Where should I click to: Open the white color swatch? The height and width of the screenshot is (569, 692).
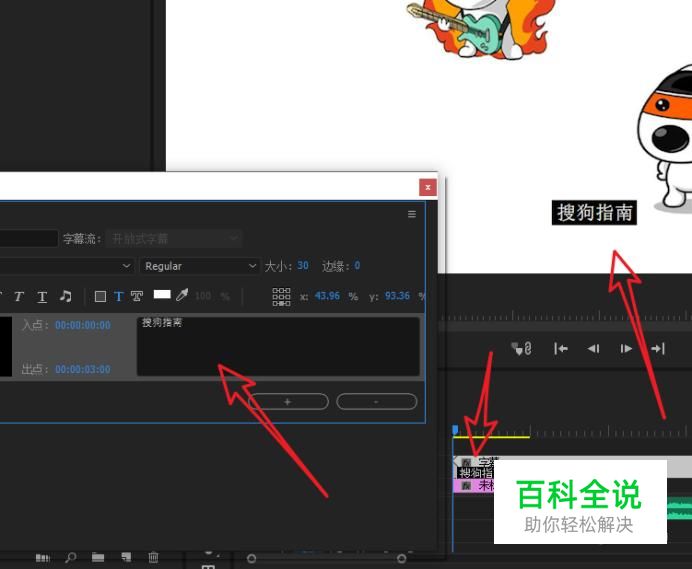[162, 294]
